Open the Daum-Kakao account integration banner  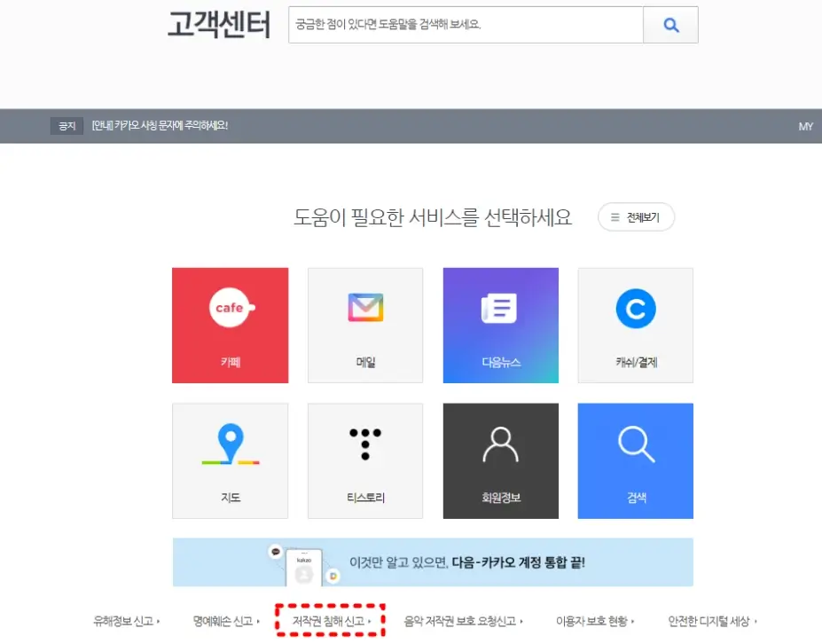coord(432,562)
